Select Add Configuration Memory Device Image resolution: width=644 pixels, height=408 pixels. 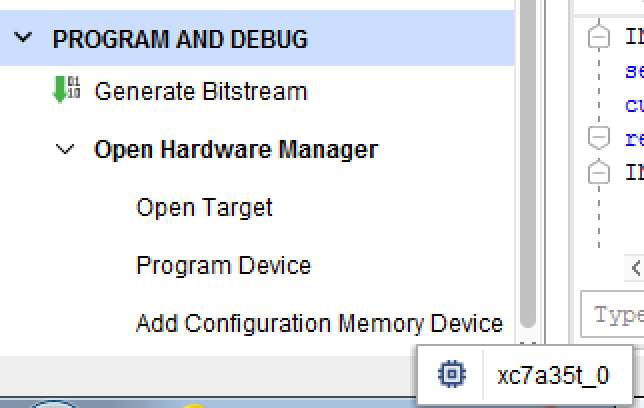click(x=319, y=323)
